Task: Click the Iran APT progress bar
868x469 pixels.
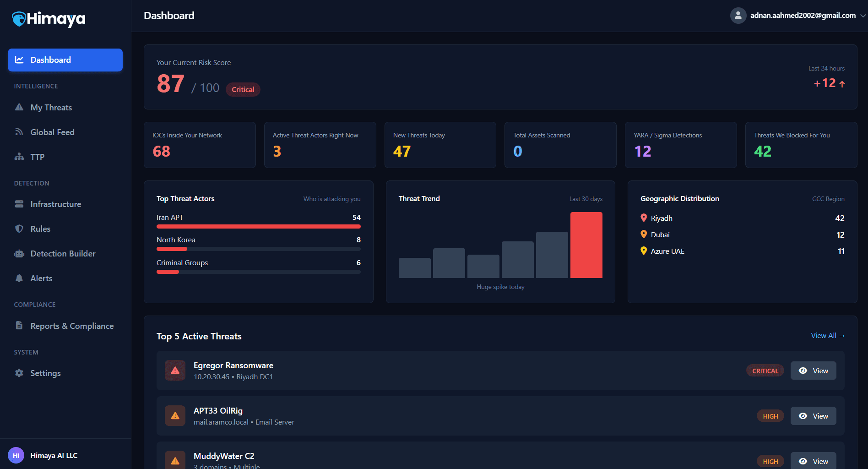Action: tap(259, 226)
